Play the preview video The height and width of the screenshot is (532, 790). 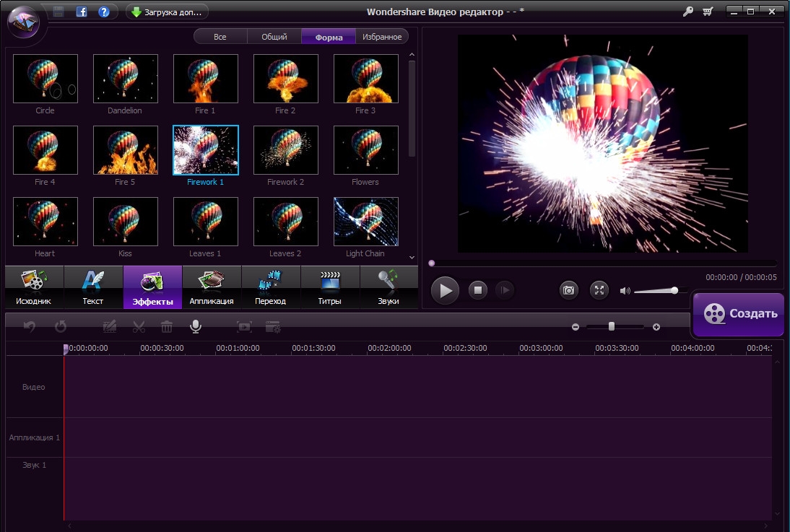coord(445,290)
